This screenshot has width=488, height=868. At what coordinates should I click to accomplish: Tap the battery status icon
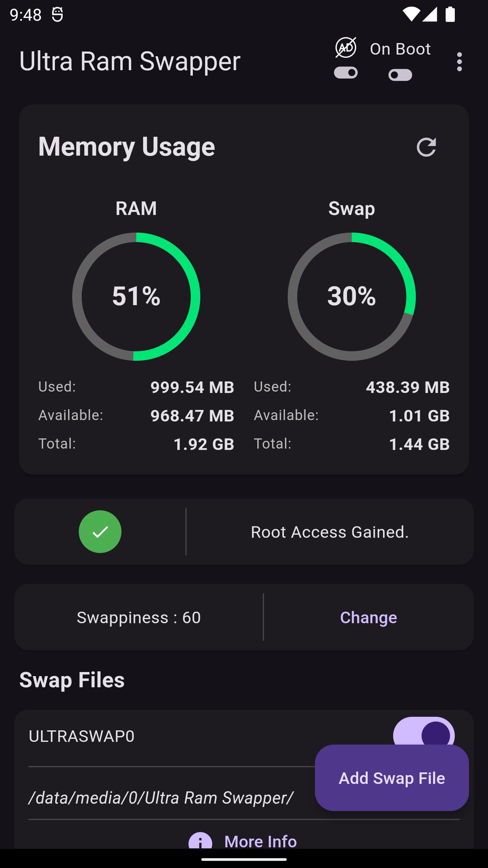click(x=450, y=14)
